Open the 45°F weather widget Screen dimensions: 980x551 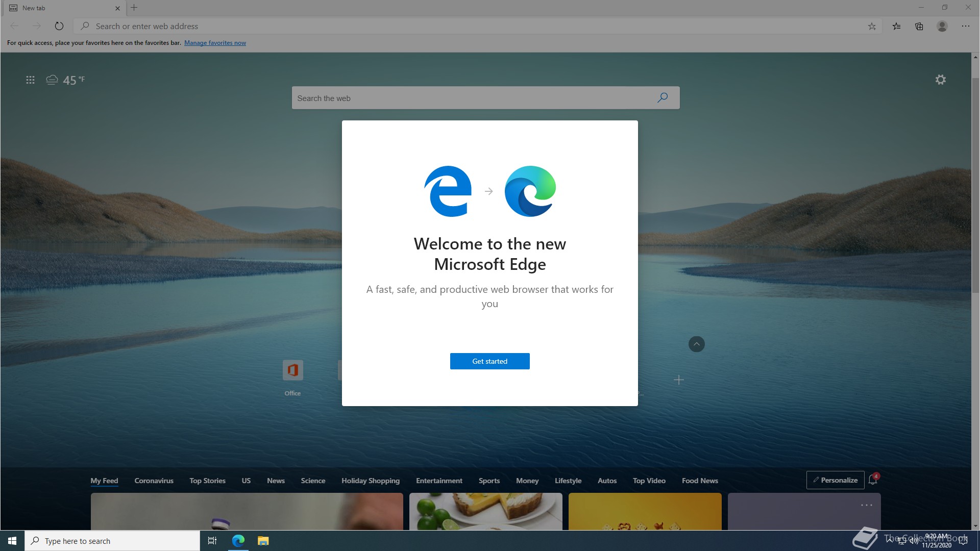pyautogui.click(x=66, y=80)
